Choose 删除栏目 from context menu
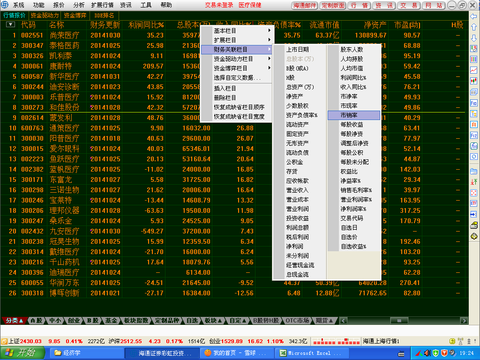Viewport: 480px width, 360px height. click(x=237, y=98)
